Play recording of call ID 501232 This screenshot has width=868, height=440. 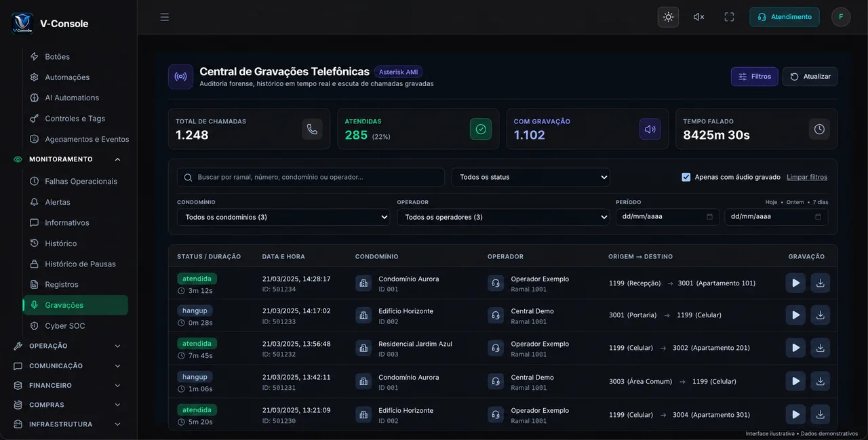pos(795,348)
